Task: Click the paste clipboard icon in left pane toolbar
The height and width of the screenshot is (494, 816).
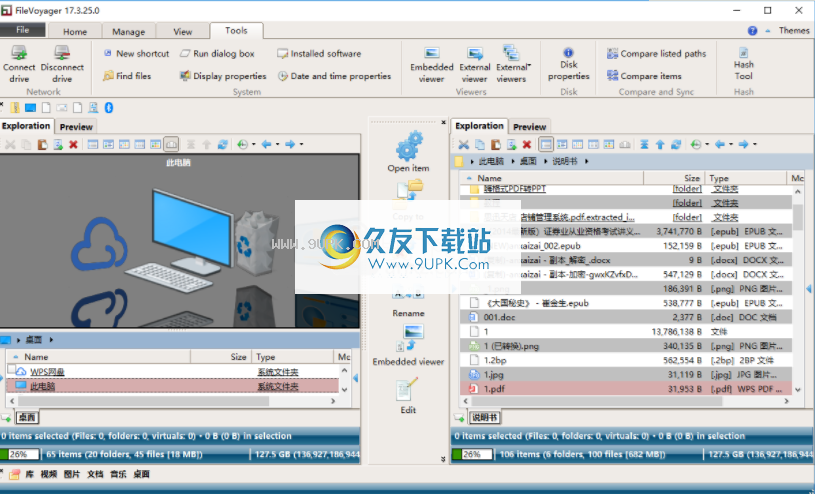Action: click(42, 144)
